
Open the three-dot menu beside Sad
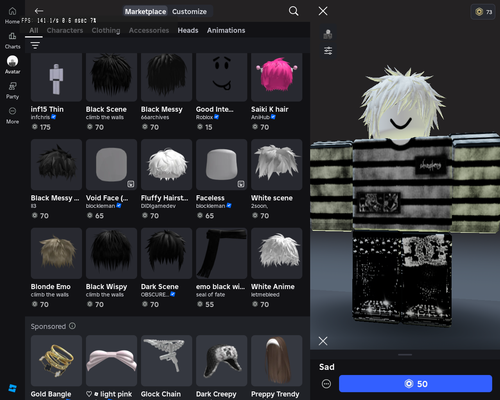pos(326,384)
